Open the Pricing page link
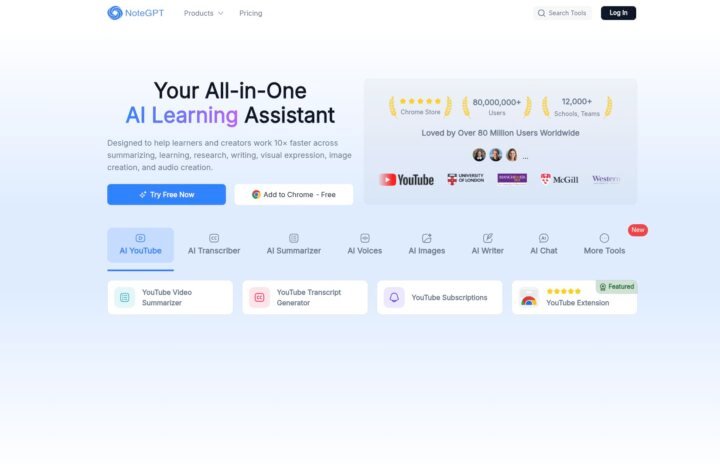This screenshot has width=720, height=471. pos(251,13)
